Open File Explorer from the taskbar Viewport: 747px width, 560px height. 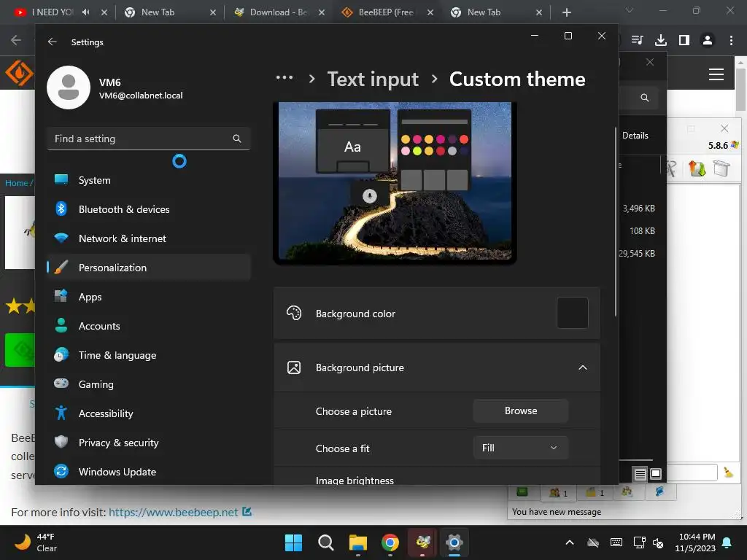(x=357, y=542)
